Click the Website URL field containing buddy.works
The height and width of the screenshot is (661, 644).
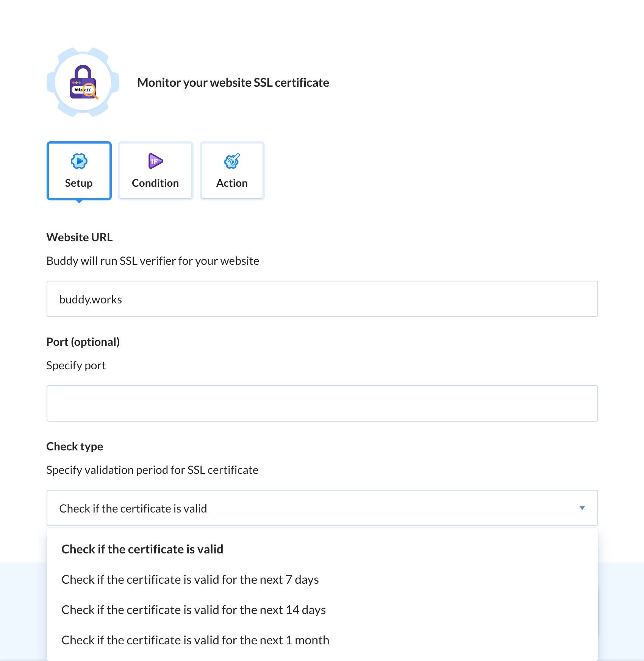coord(322,299)
